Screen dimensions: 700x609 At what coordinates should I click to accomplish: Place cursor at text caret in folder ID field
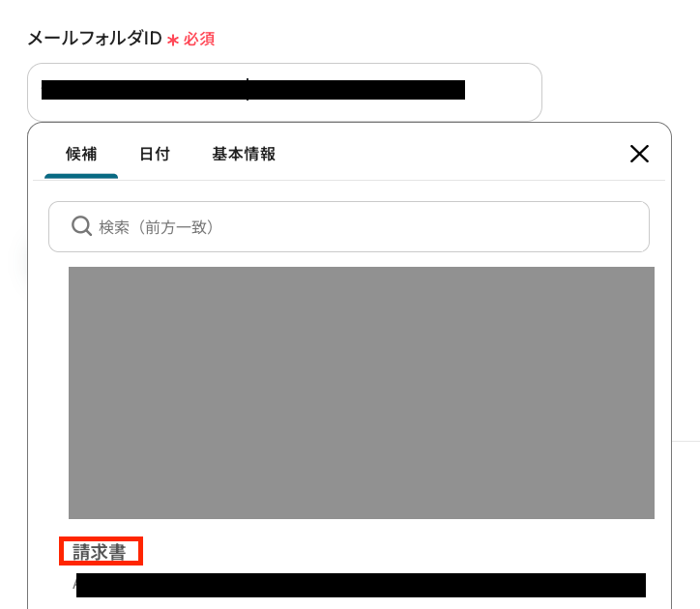point(248,89)
